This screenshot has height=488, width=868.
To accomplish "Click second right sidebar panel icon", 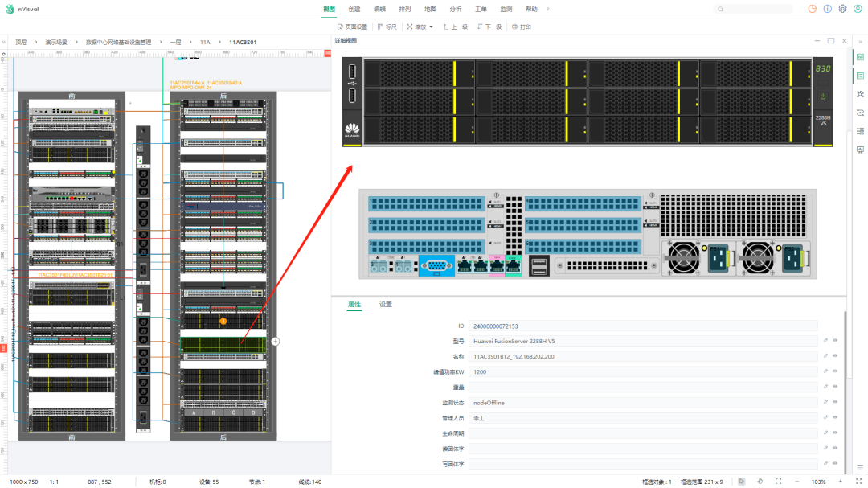I will (x=860, y=76).
